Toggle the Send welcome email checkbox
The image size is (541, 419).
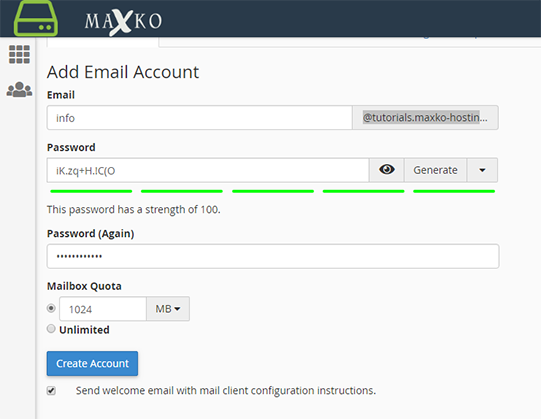[51, 391]
